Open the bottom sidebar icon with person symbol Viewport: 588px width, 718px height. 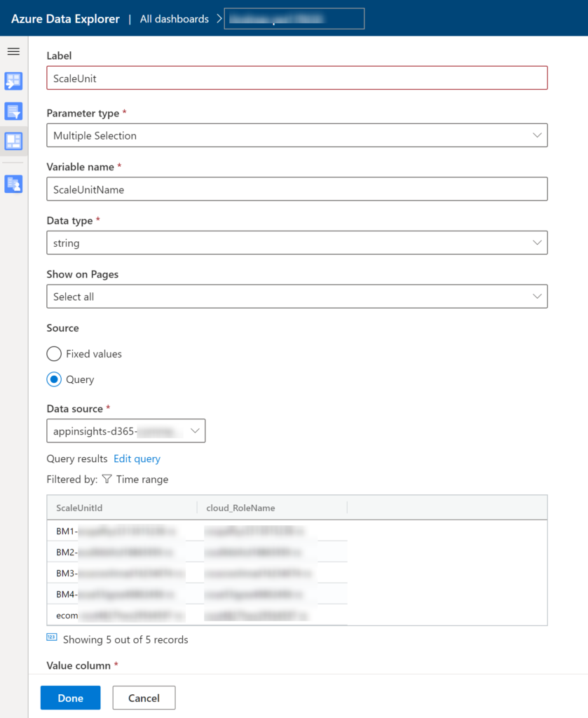pyautogui.click(x=14, y=184)
